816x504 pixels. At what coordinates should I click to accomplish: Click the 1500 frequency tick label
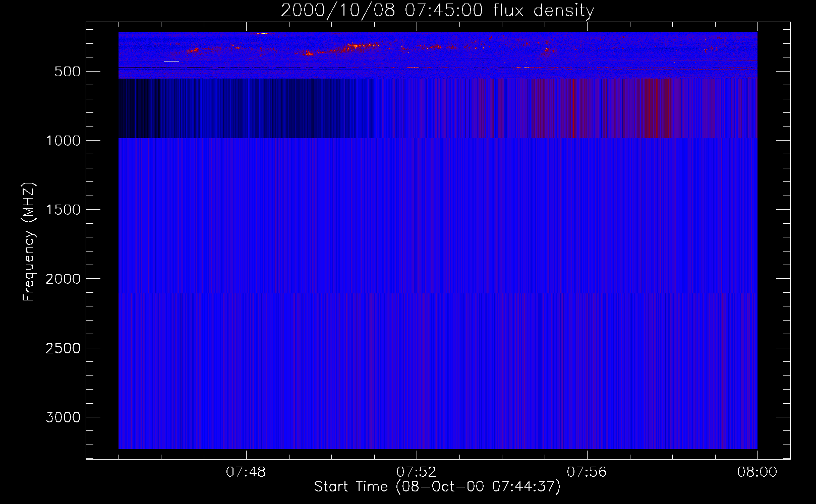click(63, 210)
